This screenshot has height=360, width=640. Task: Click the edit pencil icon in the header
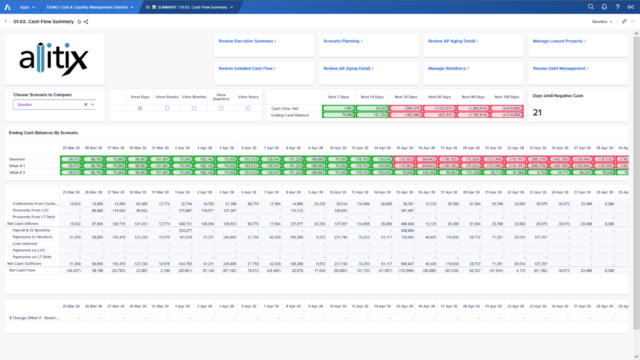[x=624, y=22]
